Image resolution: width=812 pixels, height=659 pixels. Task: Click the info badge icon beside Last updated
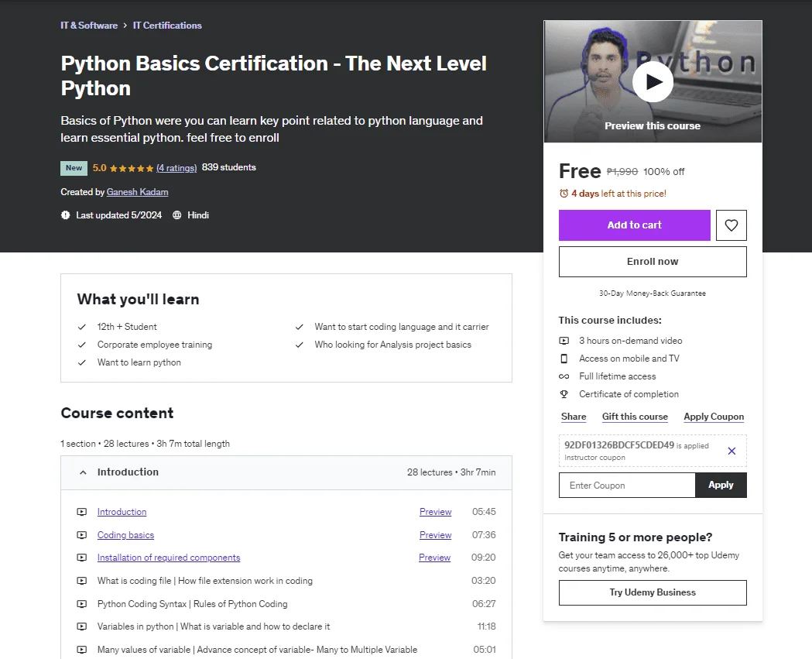tap(65, 215)
